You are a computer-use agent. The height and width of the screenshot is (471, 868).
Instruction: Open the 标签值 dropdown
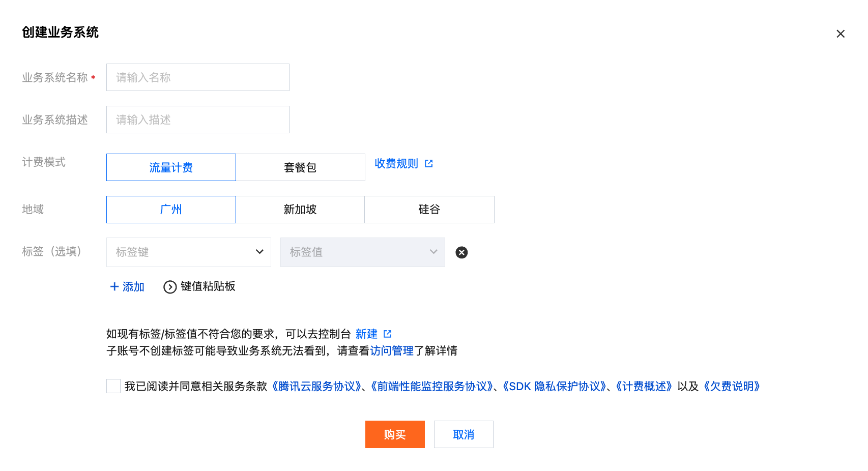click(x=362, y=252)
